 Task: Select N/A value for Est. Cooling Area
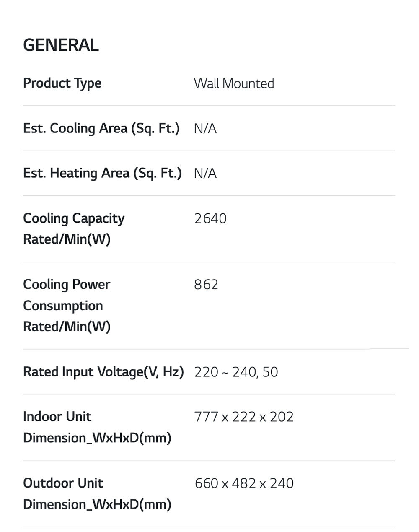pos(205,128)
